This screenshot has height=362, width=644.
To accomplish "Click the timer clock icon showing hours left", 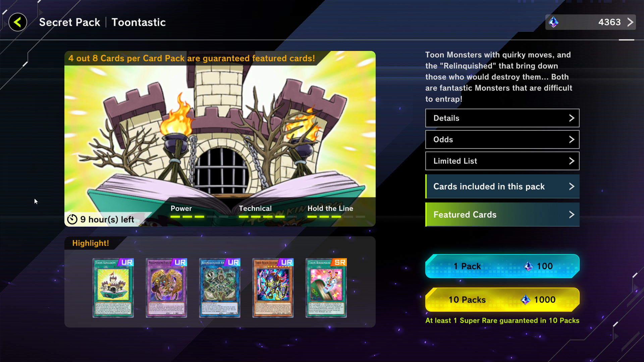I will pos(72,219).
